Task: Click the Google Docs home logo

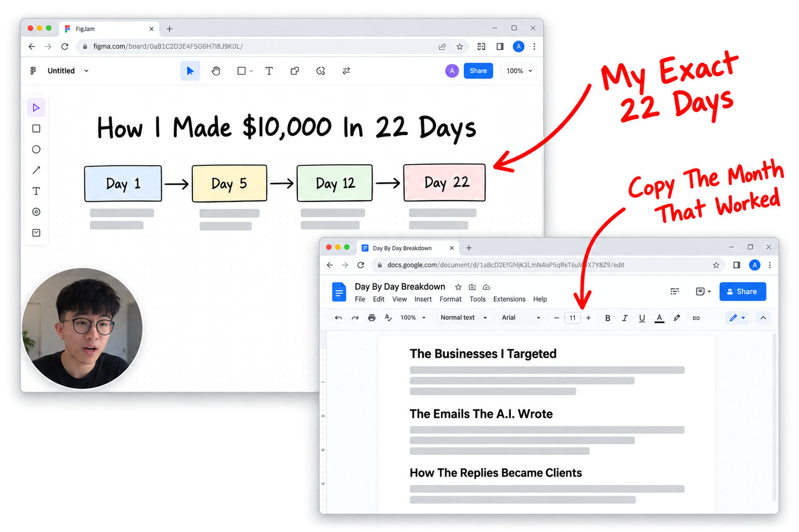Action: 339,292
